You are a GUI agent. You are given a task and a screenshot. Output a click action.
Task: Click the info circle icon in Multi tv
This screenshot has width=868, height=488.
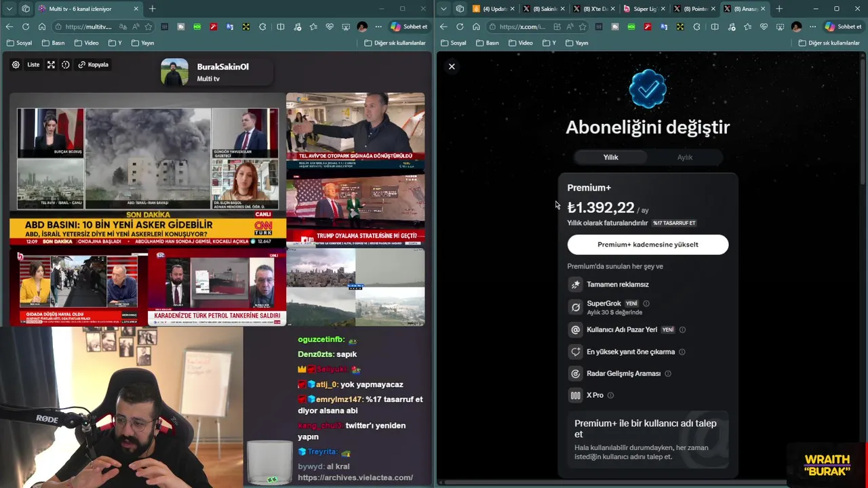(66, 64)
